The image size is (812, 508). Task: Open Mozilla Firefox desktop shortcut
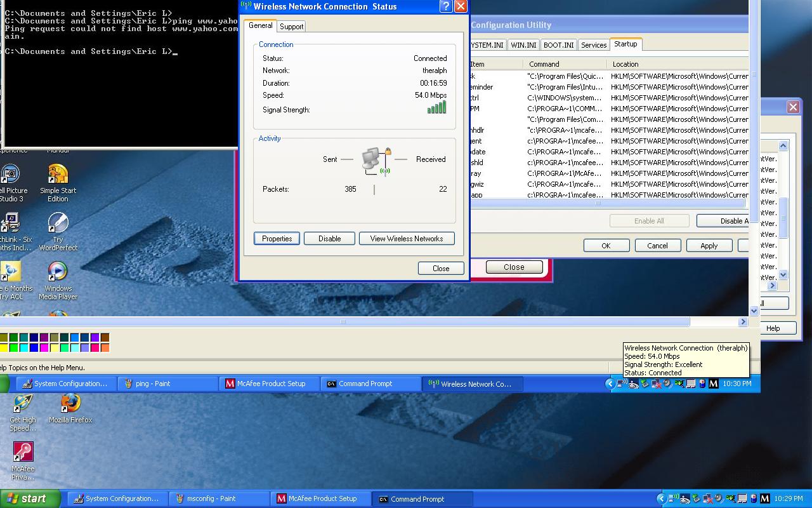(x=70, y=408)
